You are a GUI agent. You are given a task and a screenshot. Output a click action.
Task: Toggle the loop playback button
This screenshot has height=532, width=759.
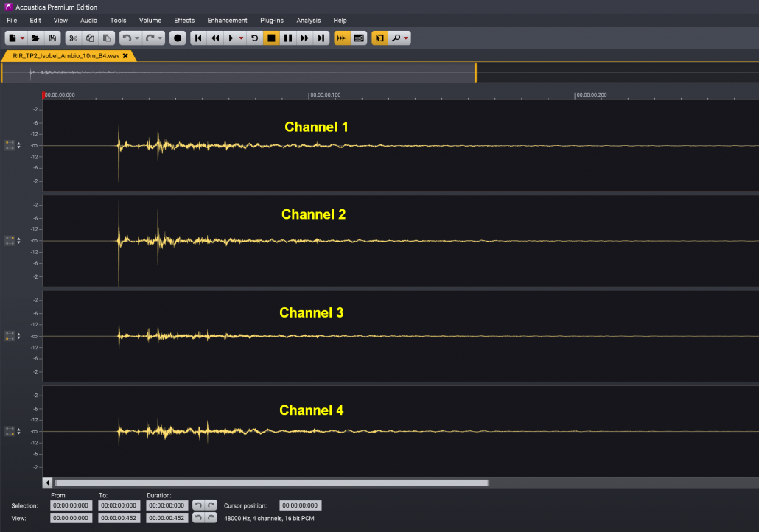(x=255, y=38)
